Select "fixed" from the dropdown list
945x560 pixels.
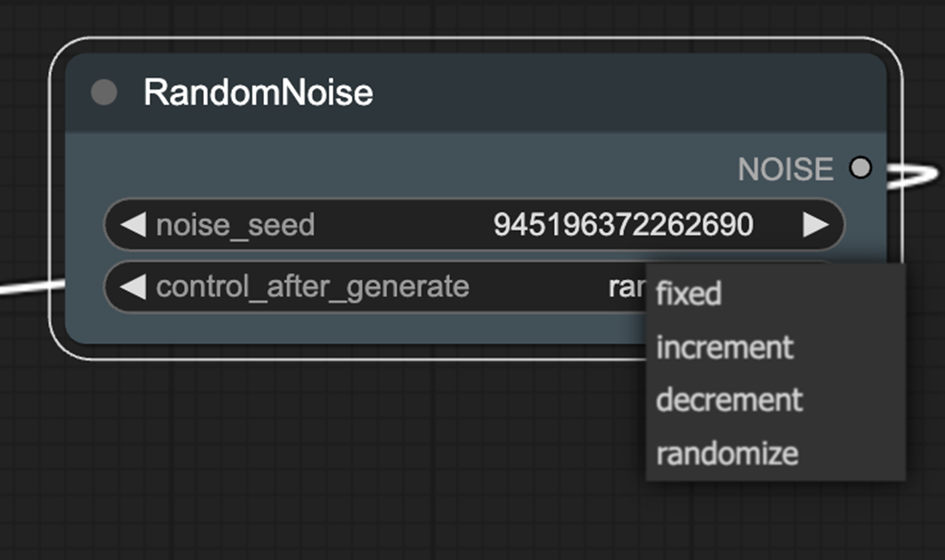[688, 294]
